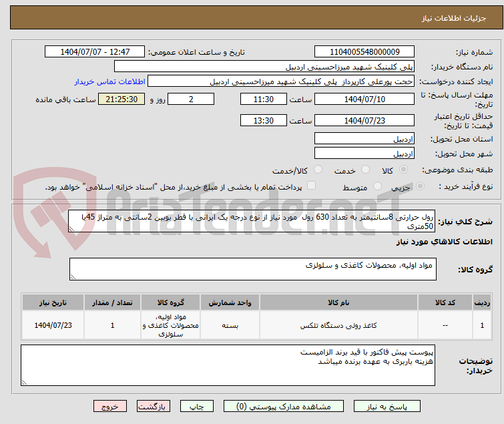Image resolution: width=504 pixels, height=424 pixels.
Task: Click the ایجاد کننده درخواست field
Action: tap(281, 81)
